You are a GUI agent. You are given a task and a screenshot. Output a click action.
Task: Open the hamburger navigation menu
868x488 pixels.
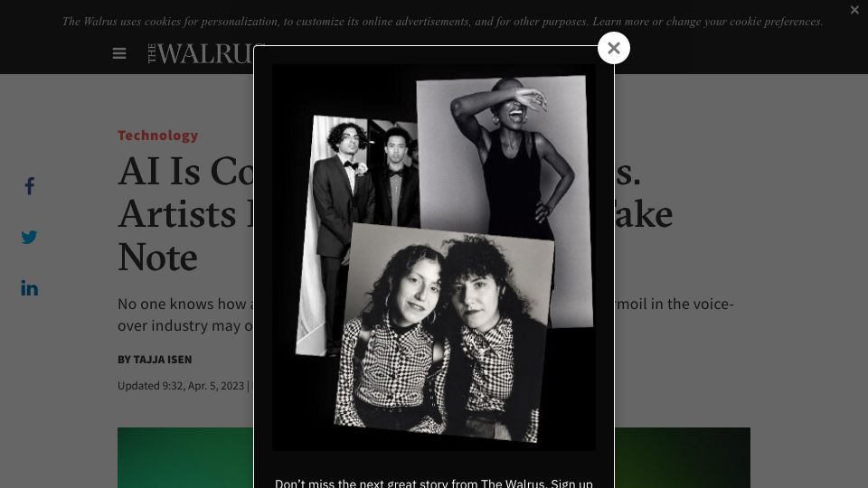119,53
